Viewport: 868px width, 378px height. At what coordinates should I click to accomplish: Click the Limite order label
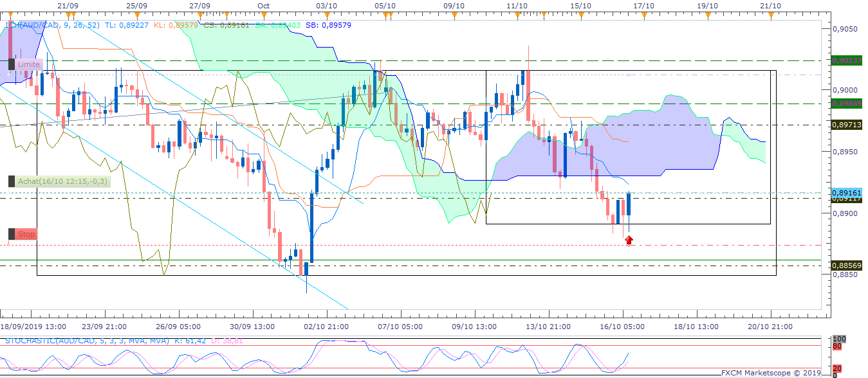tap(25, 64)
